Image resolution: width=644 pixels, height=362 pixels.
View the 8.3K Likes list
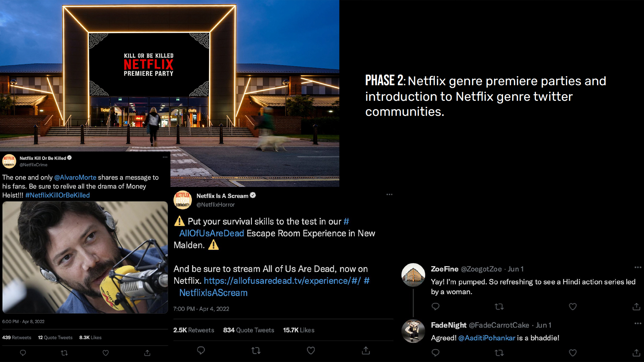(90, 338)
